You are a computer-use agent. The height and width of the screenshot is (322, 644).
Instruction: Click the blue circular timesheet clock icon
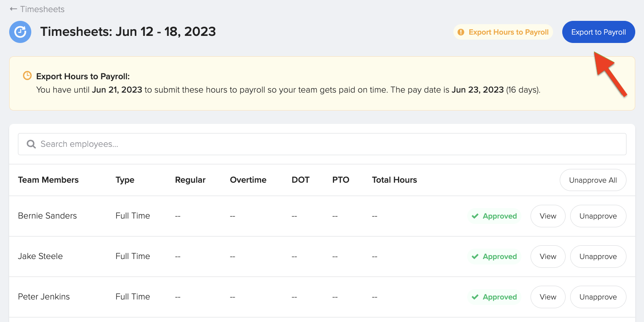tap(20, 32)
